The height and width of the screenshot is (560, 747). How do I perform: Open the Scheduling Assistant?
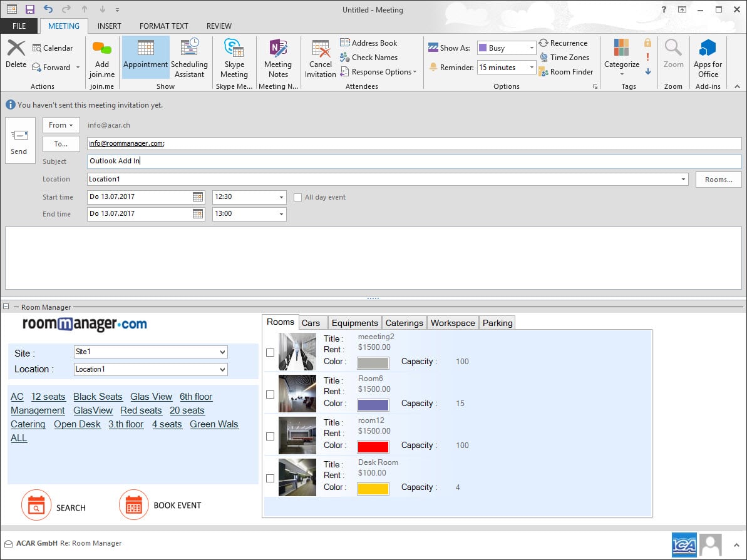click(190, 56)
